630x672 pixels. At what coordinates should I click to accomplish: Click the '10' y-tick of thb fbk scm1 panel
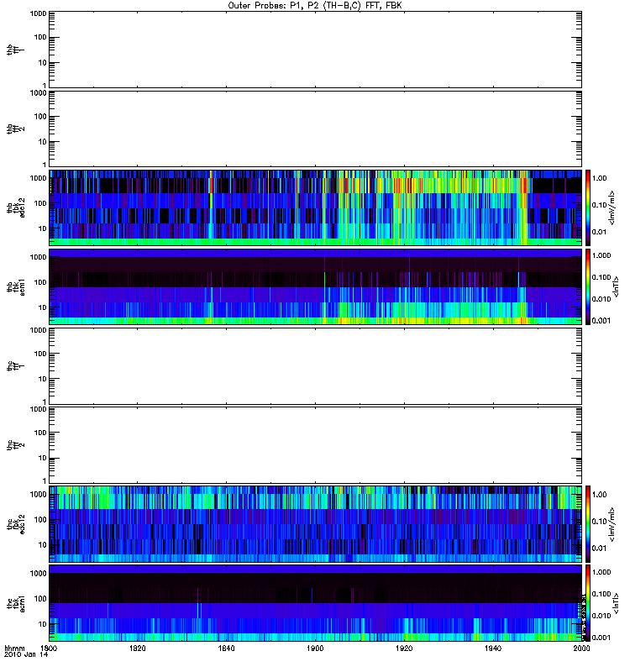point(43,307)
